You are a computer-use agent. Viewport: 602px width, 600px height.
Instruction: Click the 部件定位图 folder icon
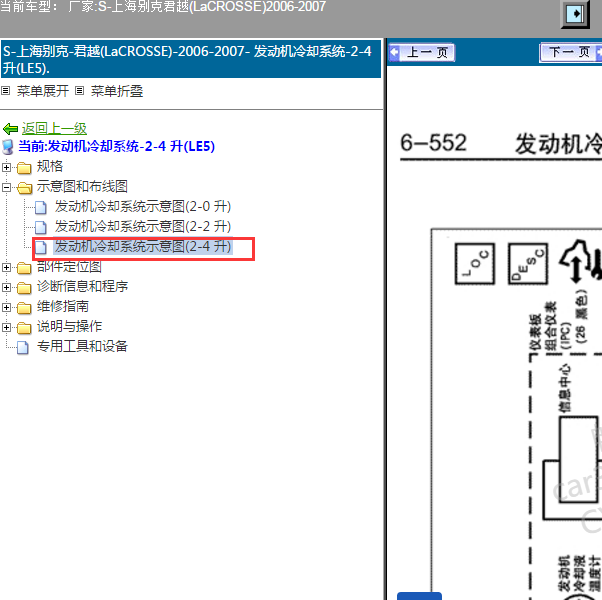(x=24, y=268)
